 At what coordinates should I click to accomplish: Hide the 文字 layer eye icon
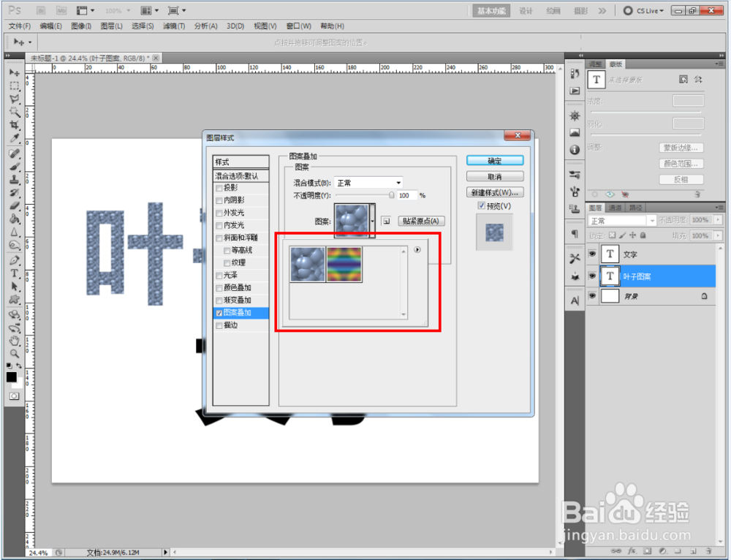592,254
